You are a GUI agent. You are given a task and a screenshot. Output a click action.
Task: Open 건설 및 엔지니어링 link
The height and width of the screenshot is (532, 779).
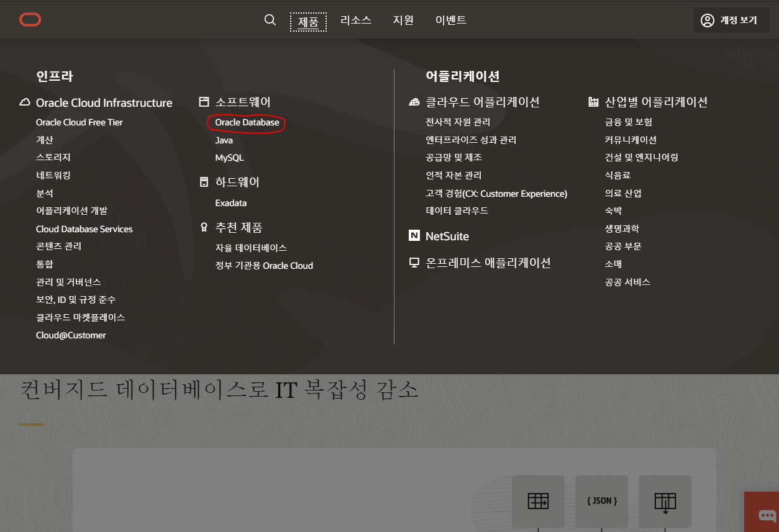click(x=642, y=158)
